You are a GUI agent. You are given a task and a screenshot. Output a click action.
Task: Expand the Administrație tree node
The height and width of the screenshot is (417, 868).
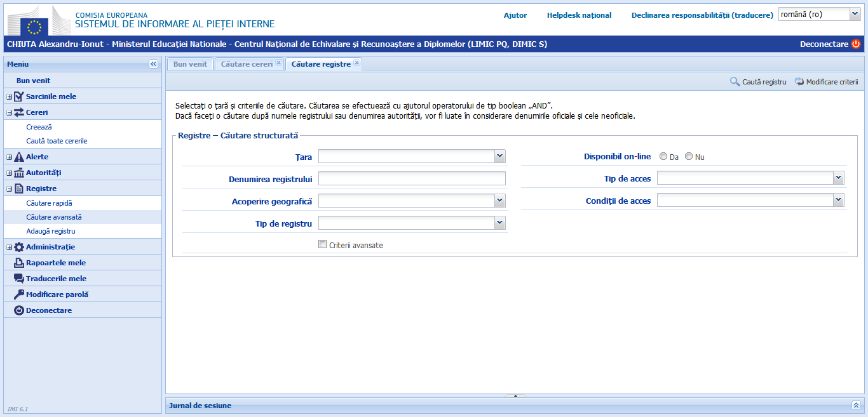tap(9, 247)
